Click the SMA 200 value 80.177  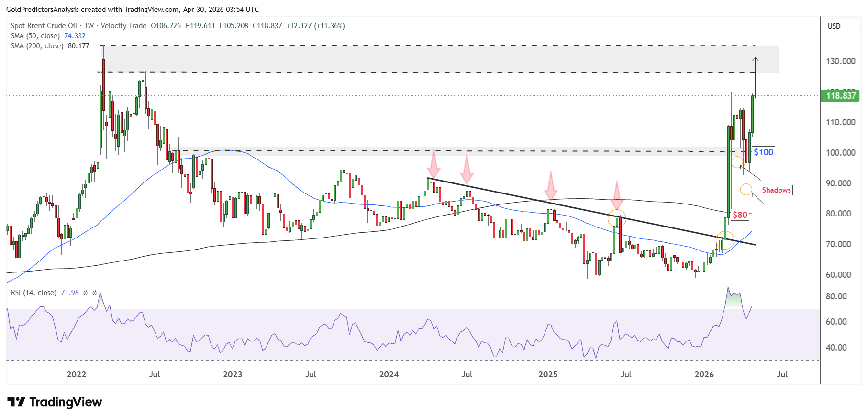pyautogui.click(x=79, y=46)
